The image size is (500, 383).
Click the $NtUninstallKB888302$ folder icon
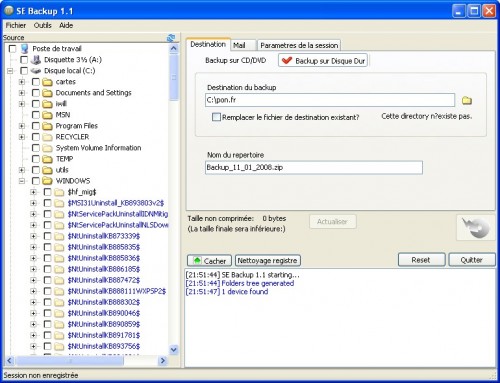[x=59, y=302]
